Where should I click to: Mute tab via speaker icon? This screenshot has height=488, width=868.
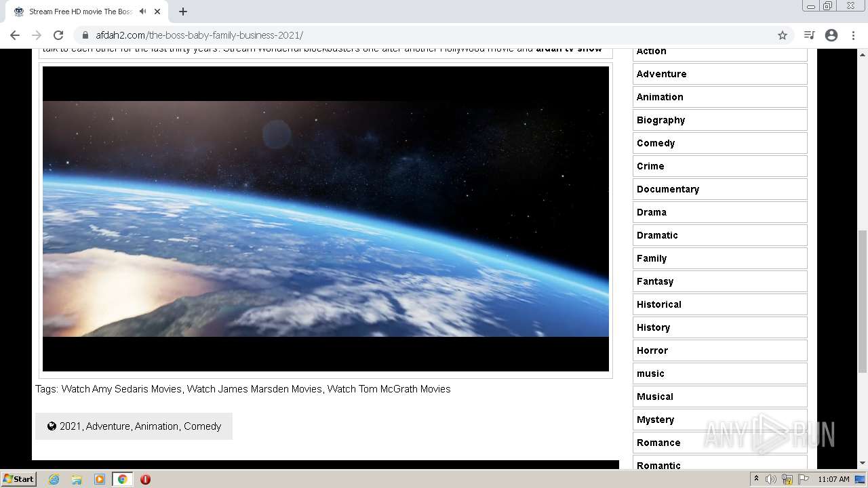pyautogui.click(x=142, y=12)
